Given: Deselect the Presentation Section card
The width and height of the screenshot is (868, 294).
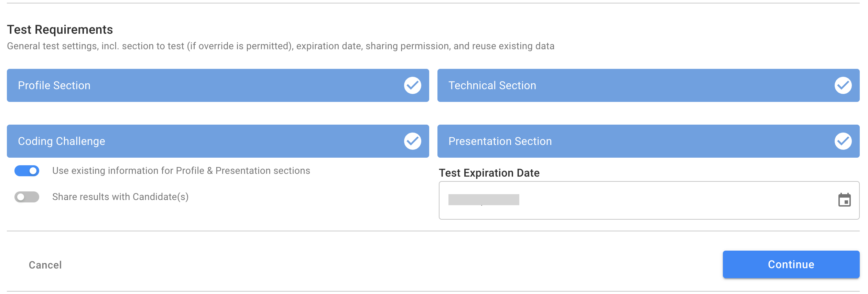Looking at the screenshot, I should point(649,141).
